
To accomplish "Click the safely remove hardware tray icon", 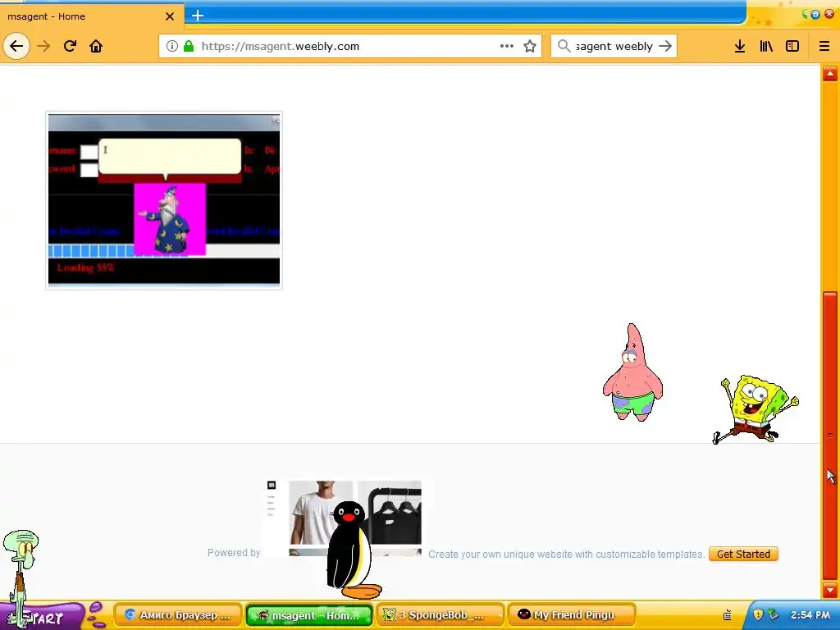I will 773,614.
